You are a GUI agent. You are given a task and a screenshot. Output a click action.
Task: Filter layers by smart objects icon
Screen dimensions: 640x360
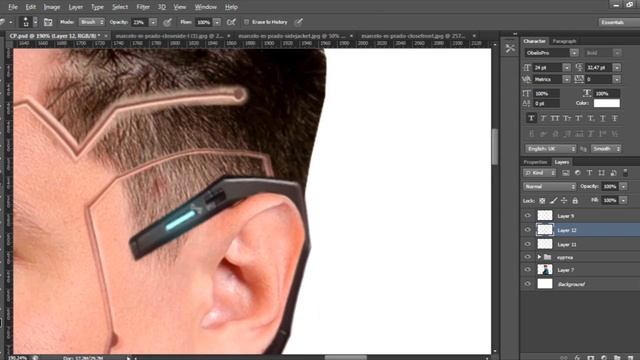(x=613, y=173)
